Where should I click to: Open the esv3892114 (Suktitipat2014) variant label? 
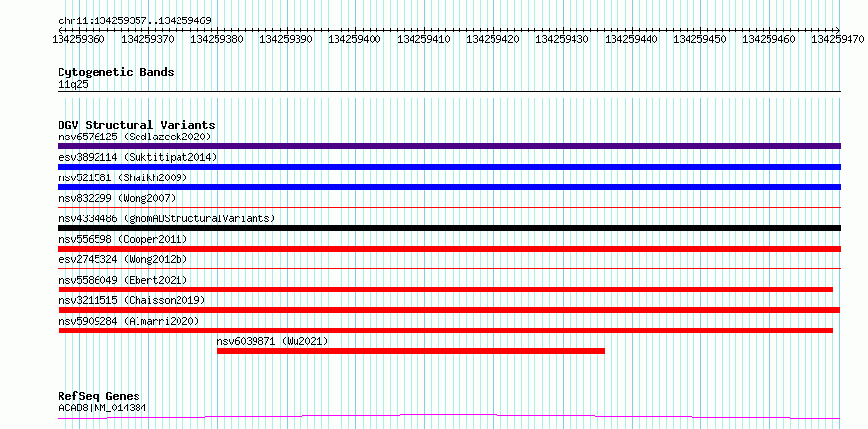(x=138, y=157)
